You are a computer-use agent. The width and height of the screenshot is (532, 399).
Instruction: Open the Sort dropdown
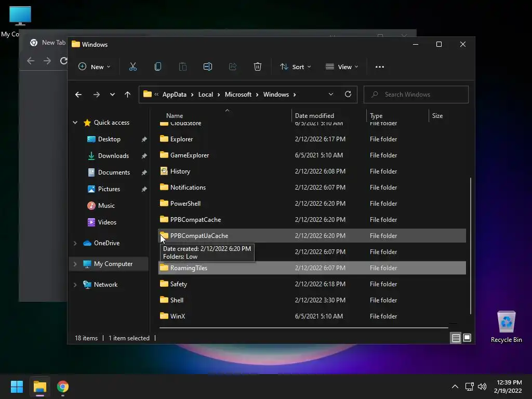[295, 67]
